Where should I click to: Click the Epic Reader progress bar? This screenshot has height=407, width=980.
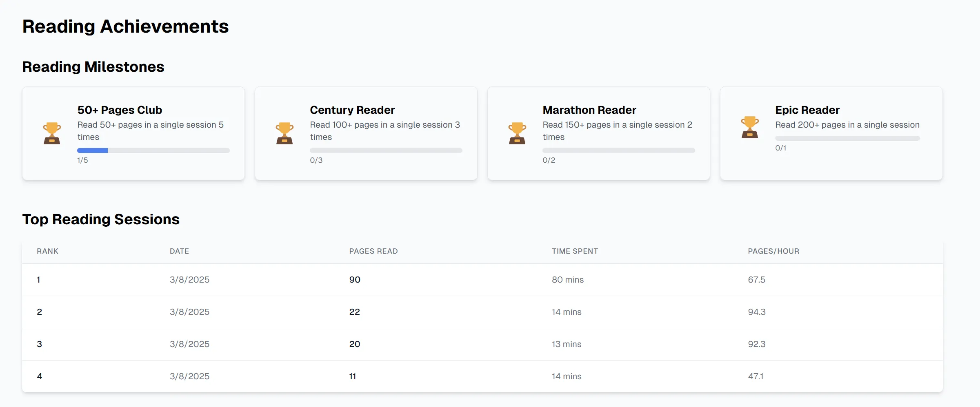847,138
